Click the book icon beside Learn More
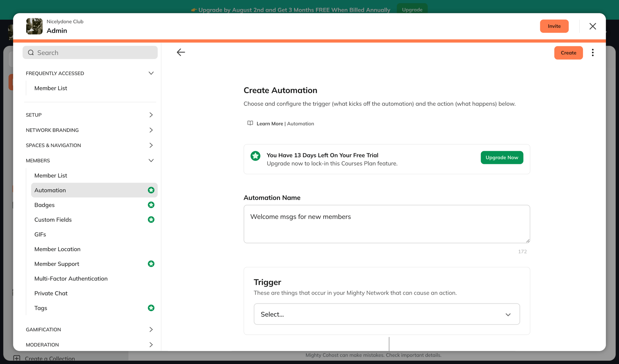Viewport: 619px width, 364px height. (250, 123)
